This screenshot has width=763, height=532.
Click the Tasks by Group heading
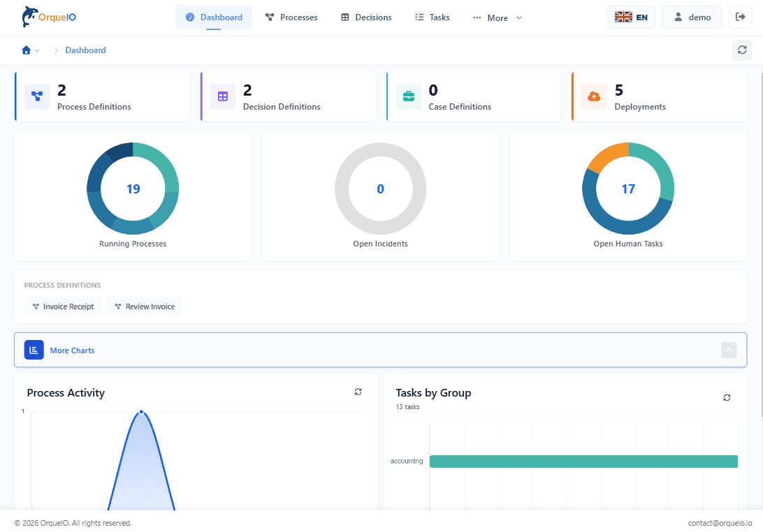click(x=433, y=392)
